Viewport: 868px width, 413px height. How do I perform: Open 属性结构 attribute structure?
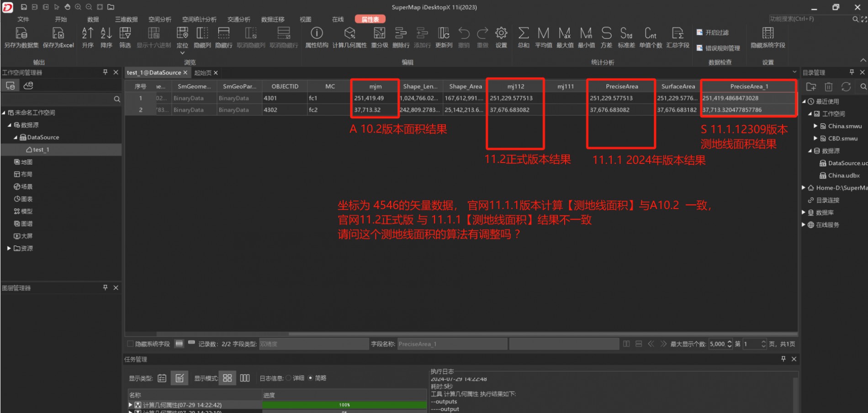[317, 37]
